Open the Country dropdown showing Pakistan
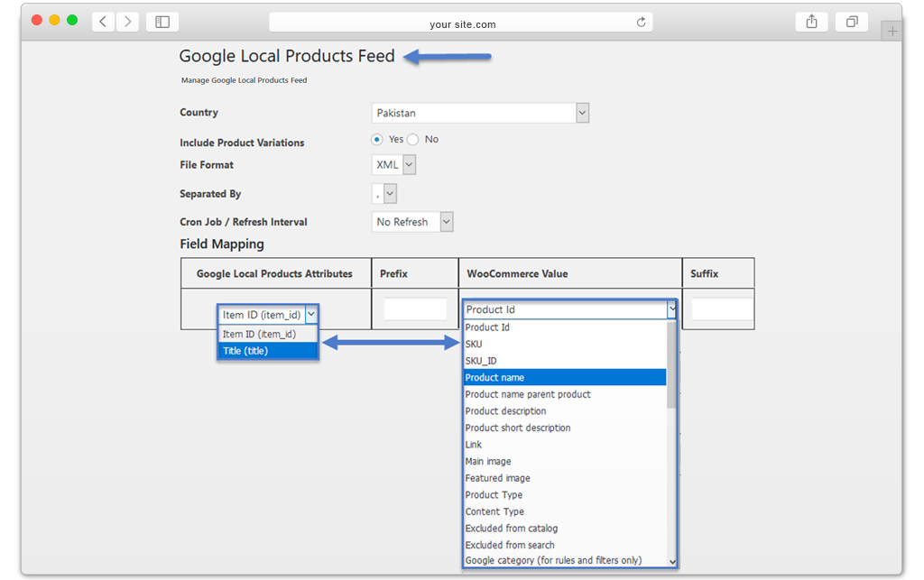 tap(480, 113)
